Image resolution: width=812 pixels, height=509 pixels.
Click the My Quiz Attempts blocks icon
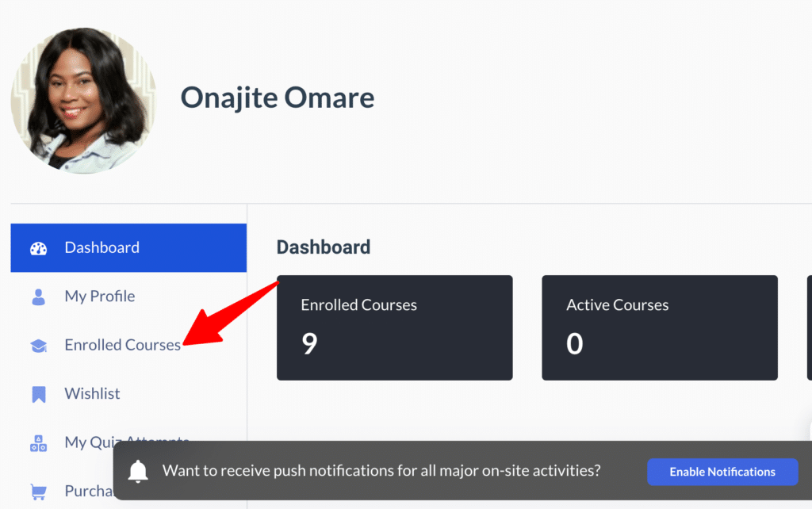pos(38,443)
